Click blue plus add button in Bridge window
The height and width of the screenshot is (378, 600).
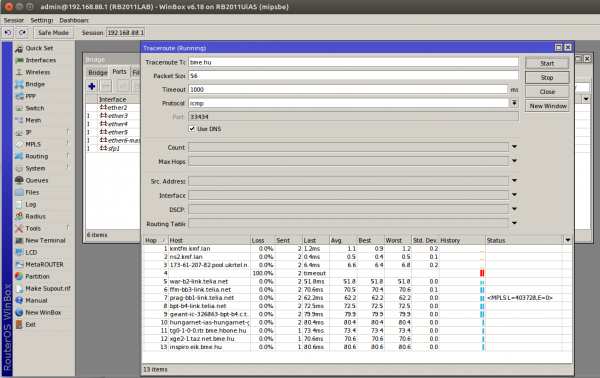[x=91, y=86]
